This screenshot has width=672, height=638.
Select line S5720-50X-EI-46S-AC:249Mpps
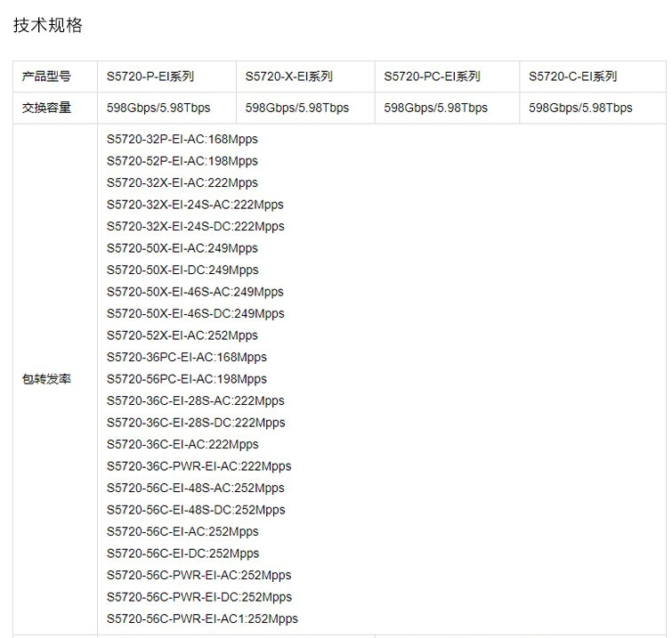(195, 292)
